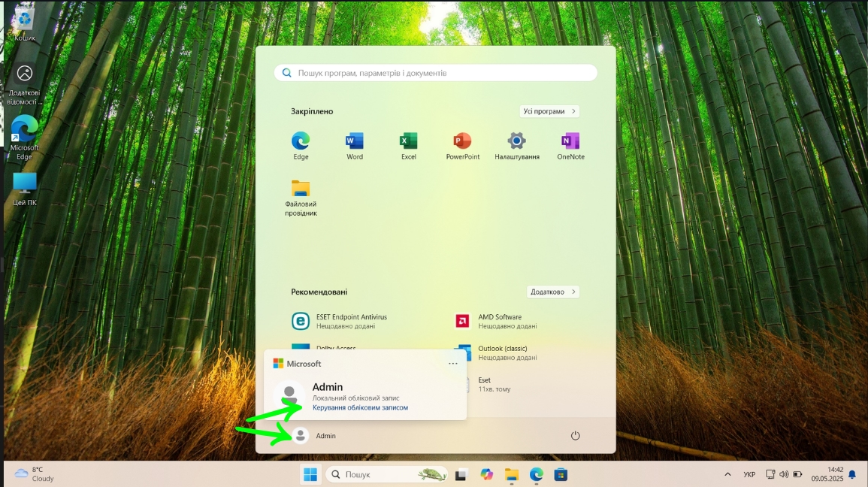Click the Admin user account button
Image resolution: width=868 pixels, height=487 pixels.
click(316, 436)
